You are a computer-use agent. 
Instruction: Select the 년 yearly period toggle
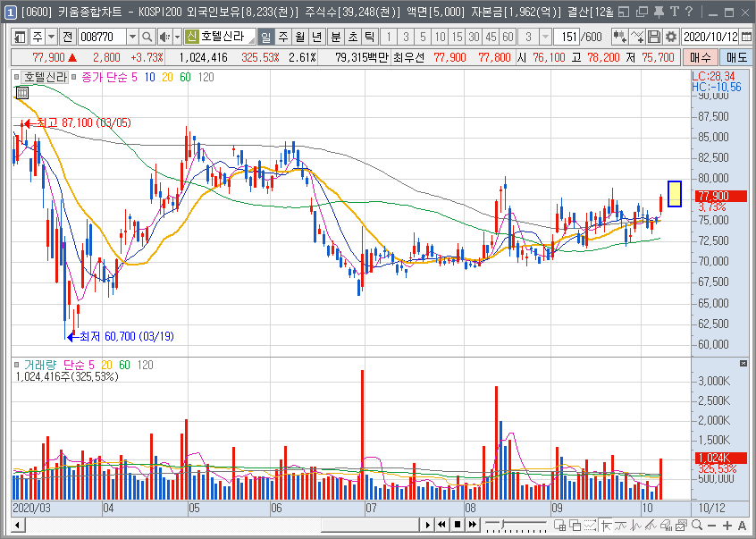[316, 37]
